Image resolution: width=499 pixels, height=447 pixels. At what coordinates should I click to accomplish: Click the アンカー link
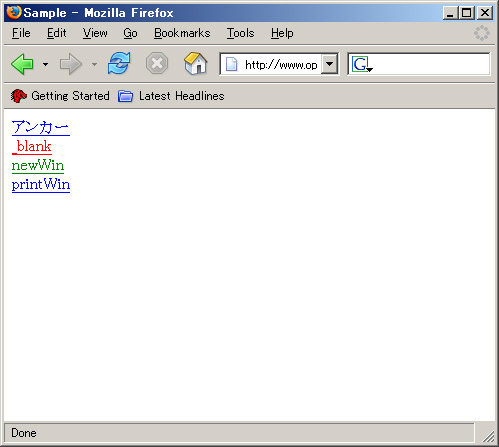tap(41, 127)
